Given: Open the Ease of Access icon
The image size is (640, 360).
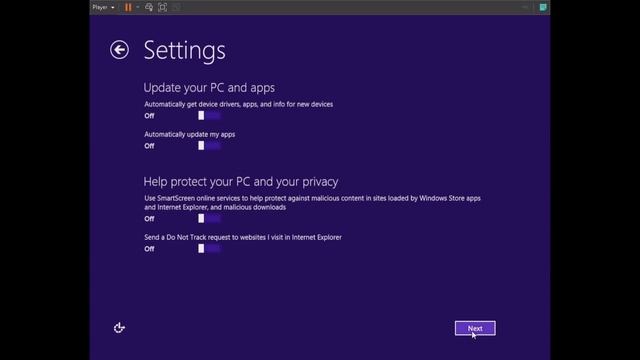Looking at the screenshot, I should point(119,328).
